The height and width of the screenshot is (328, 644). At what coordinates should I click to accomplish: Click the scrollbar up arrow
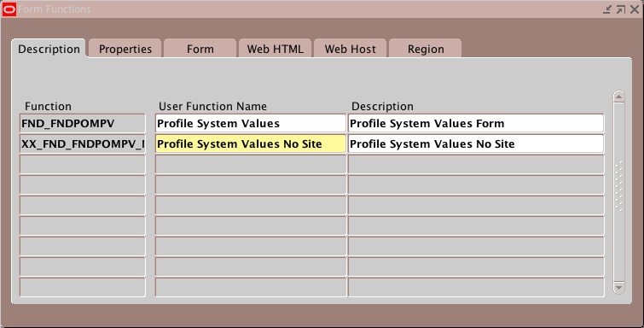tap(619, 97)
